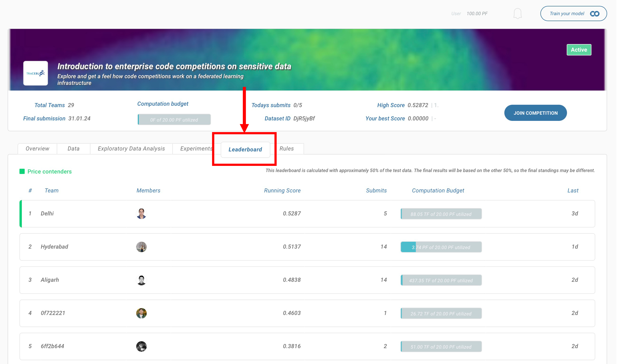The height and width of the screenshot is (364, 617).
Task: Click the Join Competition button
Action: [535, 113]
